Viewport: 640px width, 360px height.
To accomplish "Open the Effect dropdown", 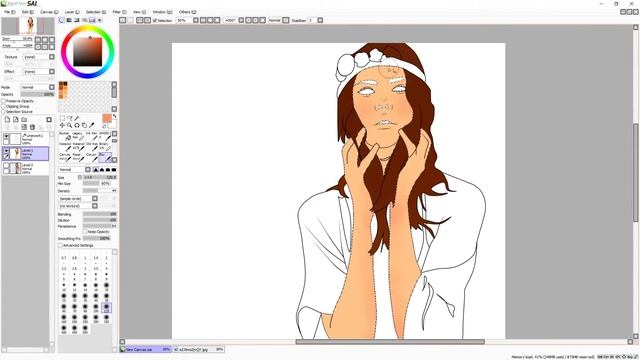I will pyautogui.click(x=52, y=71).
